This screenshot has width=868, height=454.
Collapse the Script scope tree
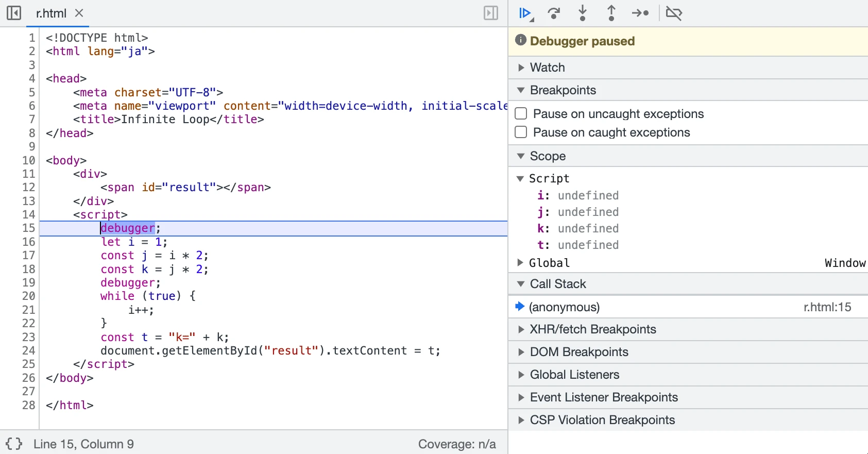520,178
